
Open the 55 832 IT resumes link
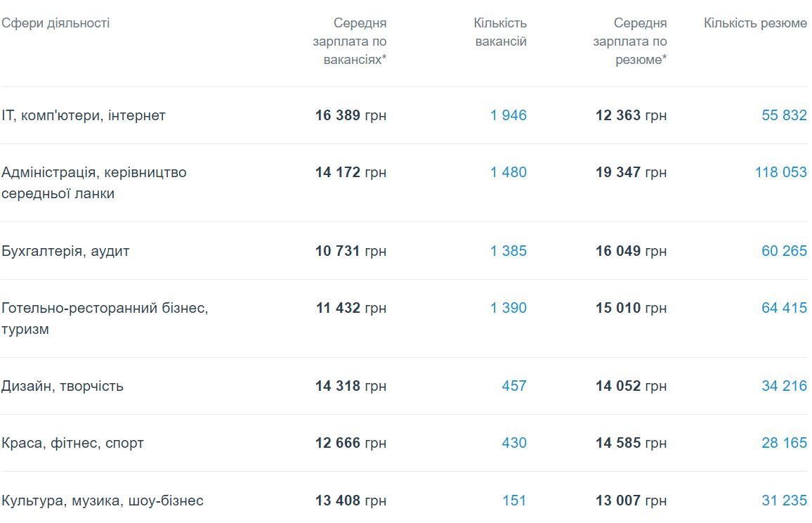(x=784, y=115)
